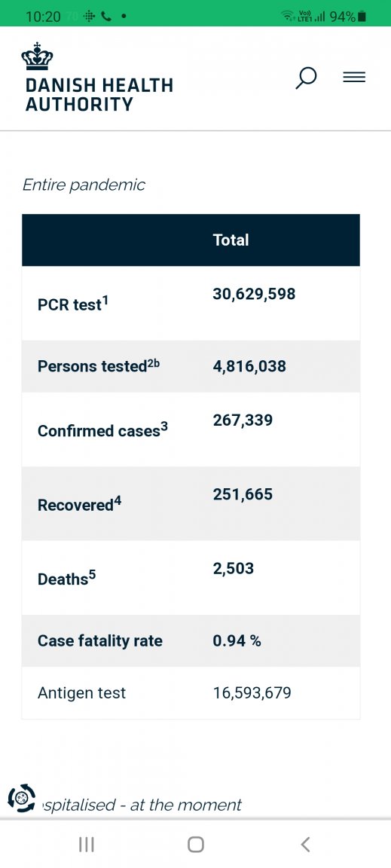The width and height of the screenshot is (391, 868).
Task: Tap the Android home button
Action: 196,844
